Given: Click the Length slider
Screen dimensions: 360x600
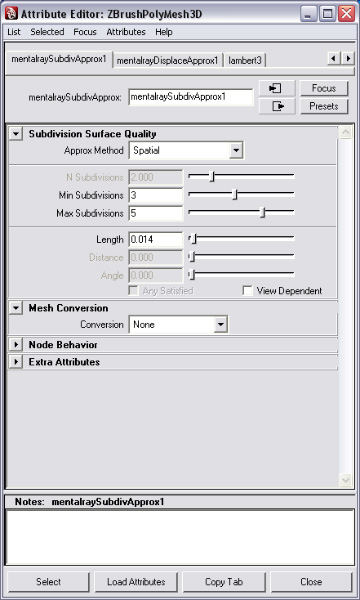Looking at the screenshot, I should point(241,239).
